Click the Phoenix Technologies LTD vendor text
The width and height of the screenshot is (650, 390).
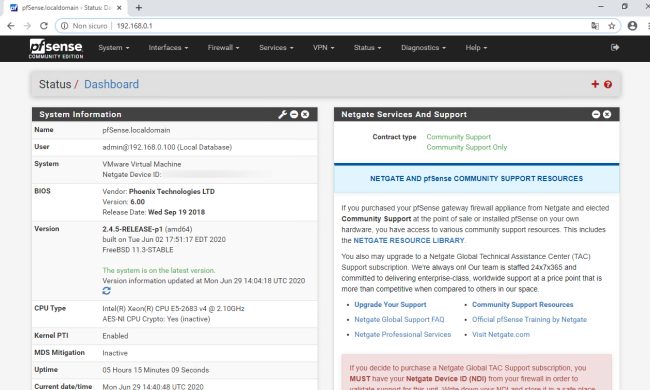(x=172, y=191)
